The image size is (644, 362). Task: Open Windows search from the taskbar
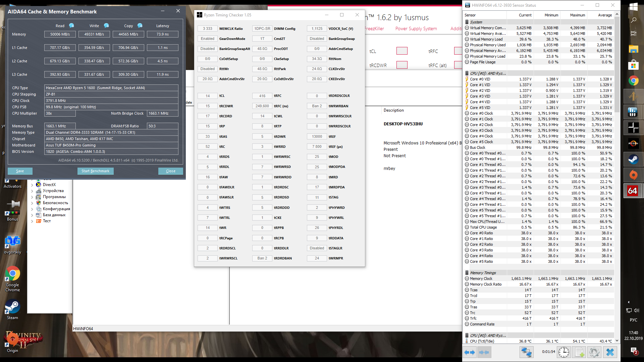pos(633,20)
